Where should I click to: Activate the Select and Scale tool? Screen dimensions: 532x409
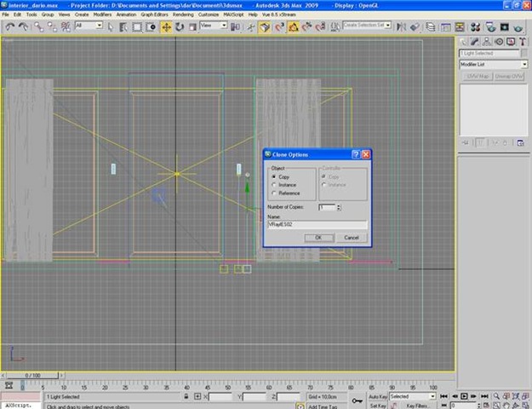point(192,27)
